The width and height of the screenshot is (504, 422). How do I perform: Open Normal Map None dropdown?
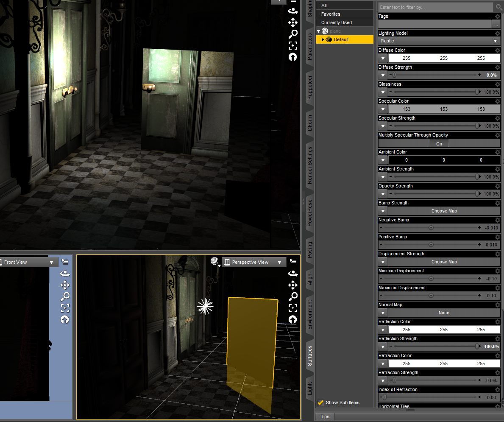click(x=444, y=313)
